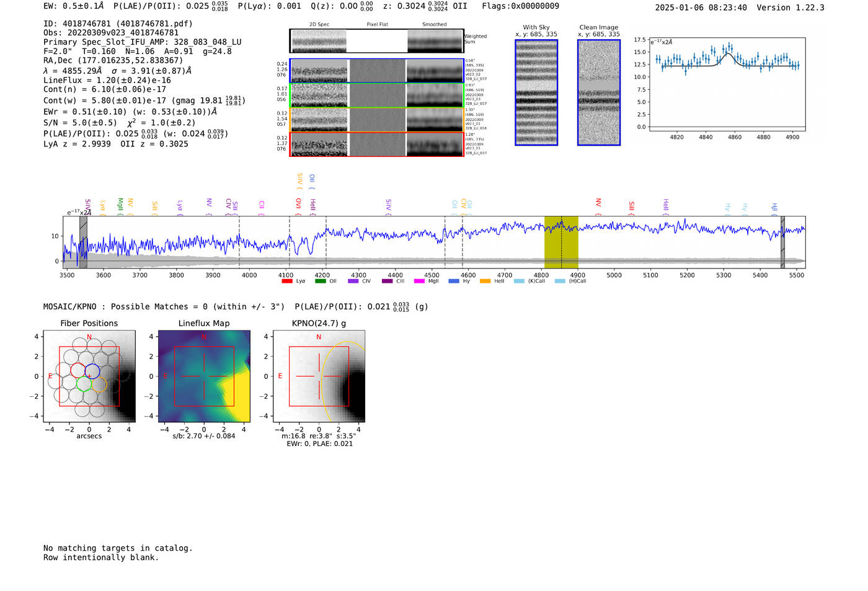Image resolution: width=868 pixels, height=591 pixels.
Task: Click the 'Cont(n) = 6.10(±0.06)e-17' line
Action: pyautogui.click(x=105, y=89)
